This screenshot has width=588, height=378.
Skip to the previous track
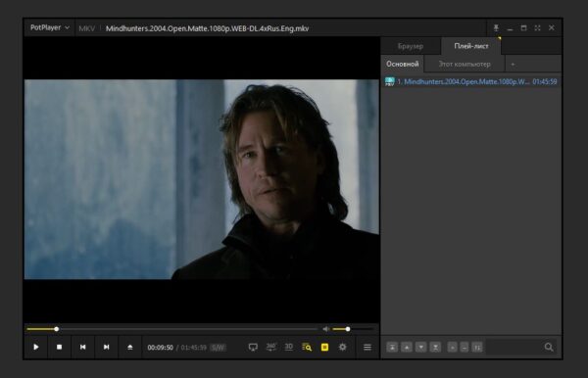tap(83, 348)
